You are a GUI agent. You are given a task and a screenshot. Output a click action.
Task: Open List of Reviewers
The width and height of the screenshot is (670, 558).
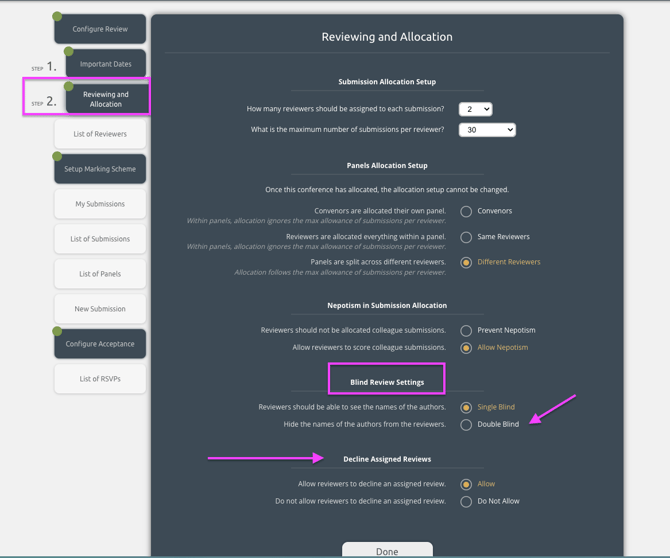100,134
